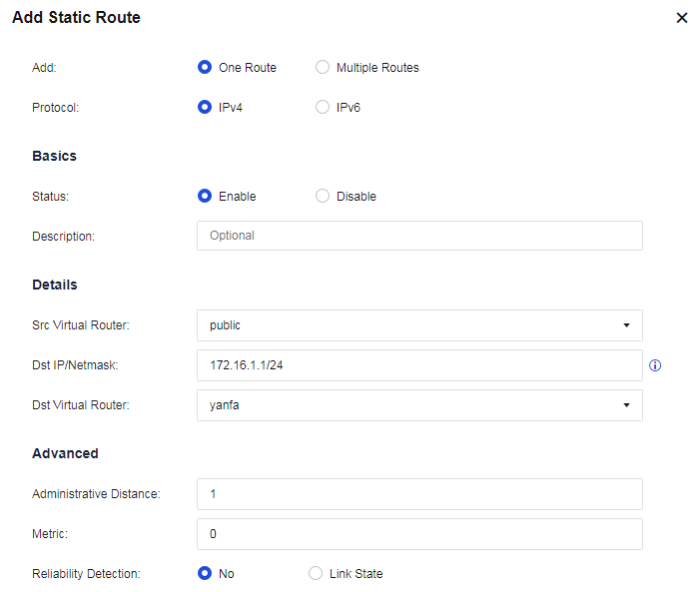Click the Dst IP/Netmask text field
The width and height of the screenshot is (700, 592).
tap(419, 365)
